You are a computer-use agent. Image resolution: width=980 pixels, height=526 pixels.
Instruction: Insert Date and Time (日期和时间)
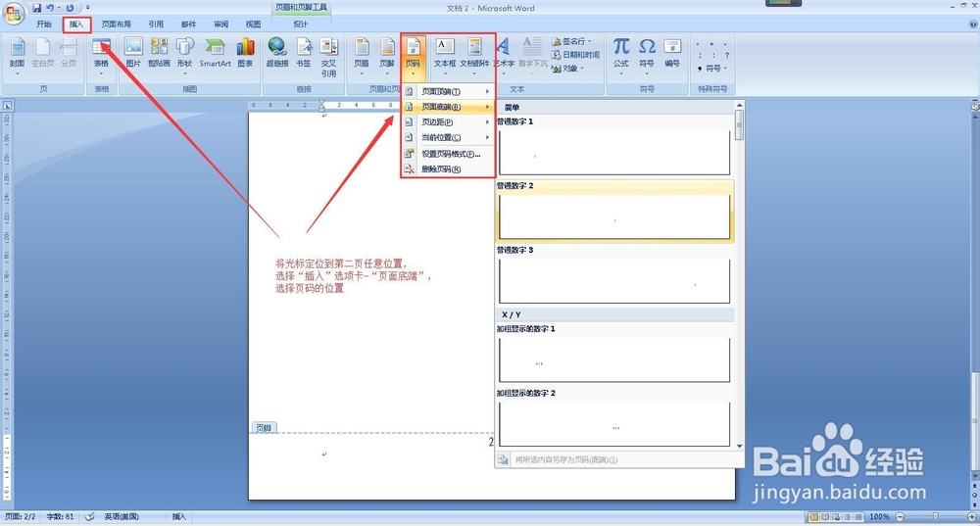(x=575, y=55)
